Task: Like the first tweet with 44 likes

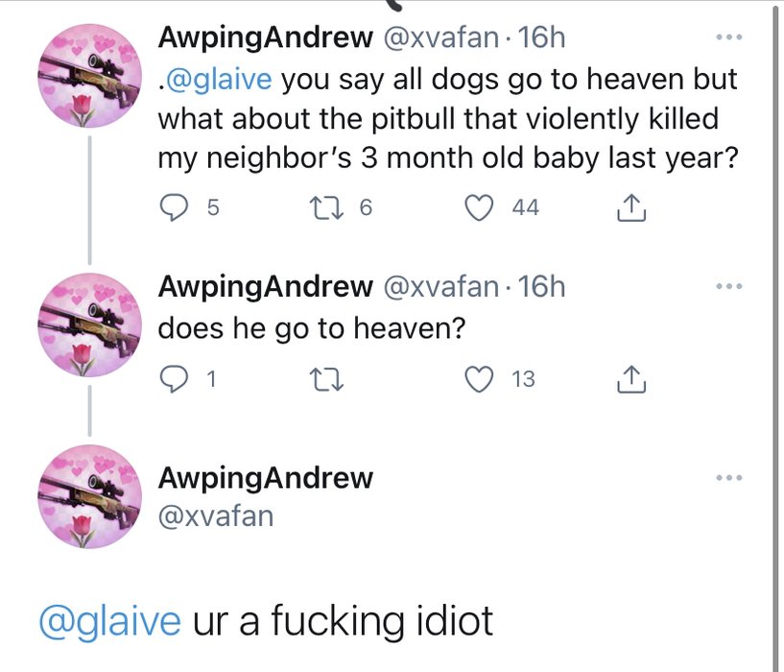Action: pos(479,206)
